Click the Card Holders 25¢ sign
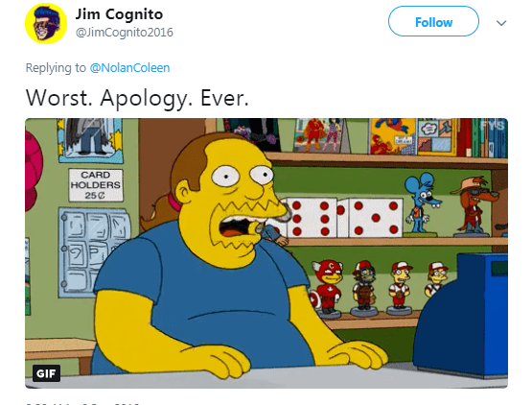 coord(96,185)
